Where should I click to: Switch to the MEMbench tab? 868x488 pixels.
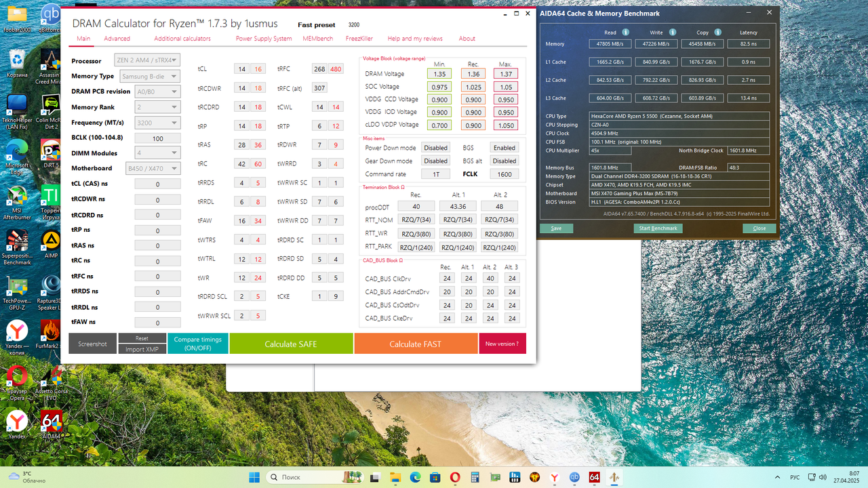coord(317,39)
